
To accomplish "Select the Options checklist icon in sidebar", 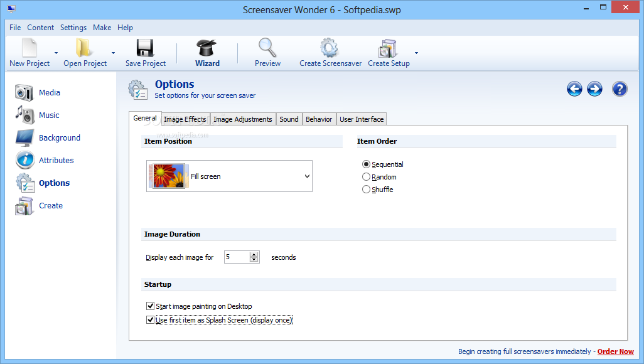I will [x=26, y=183].
